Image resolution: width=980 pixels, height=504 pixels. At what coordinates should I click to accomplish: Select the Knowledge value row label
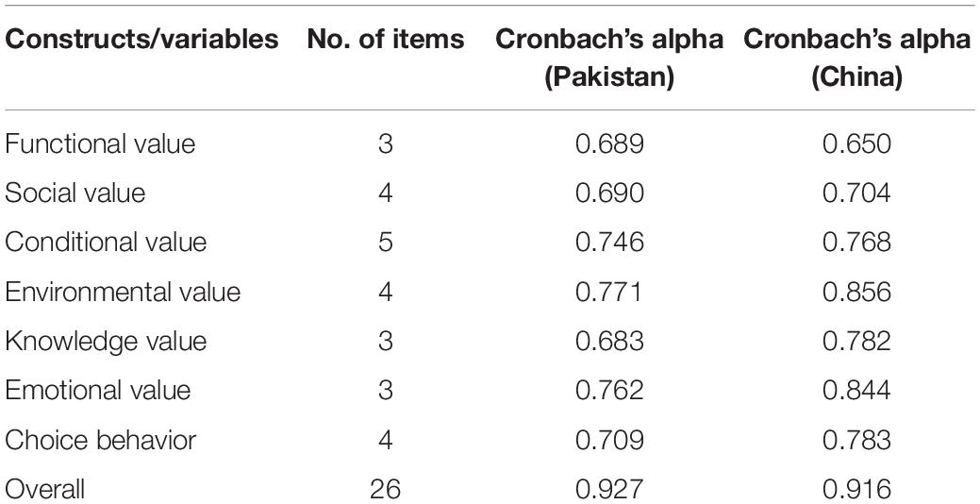[106, 342]
